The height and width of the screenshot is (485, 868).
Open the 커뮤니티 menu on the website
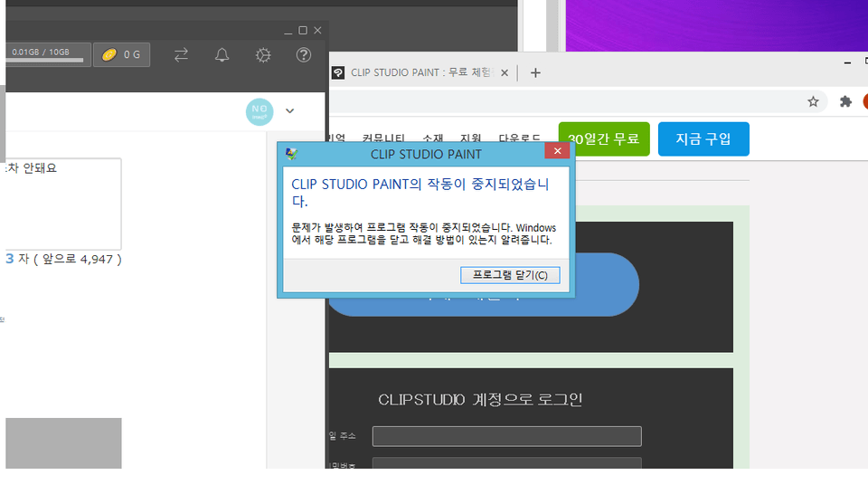383,138
